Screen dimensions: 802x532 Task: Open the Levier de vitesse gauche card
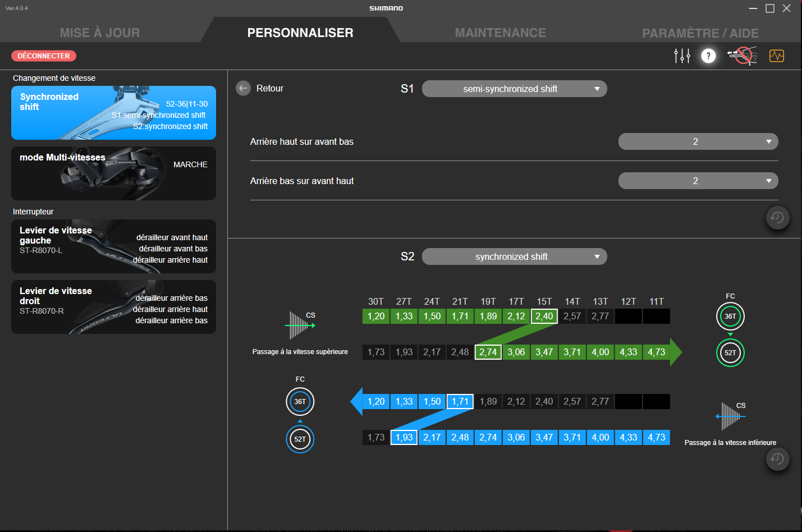[113, 246]
